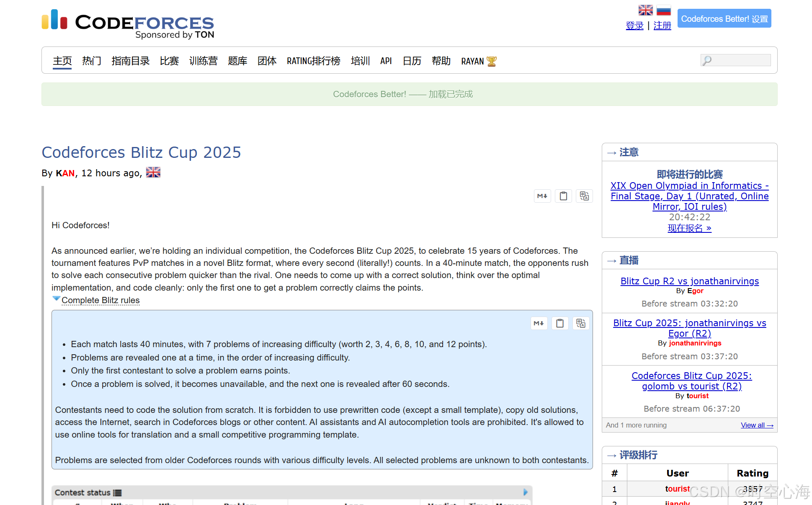Translate rules box with translate icon
Image resolution: width=812 pixels, height=505 pixels.
click(x=581, y=323)
